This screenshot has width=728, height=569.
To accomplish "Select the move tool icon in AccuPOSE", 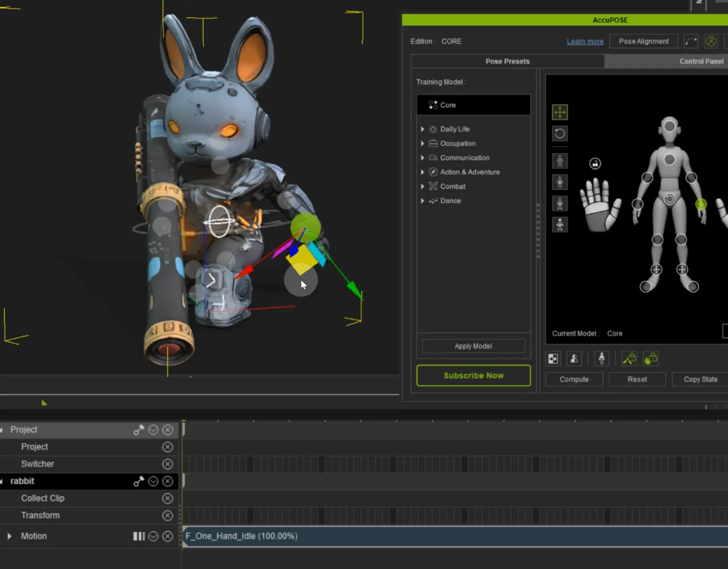I will click(559, 112).
